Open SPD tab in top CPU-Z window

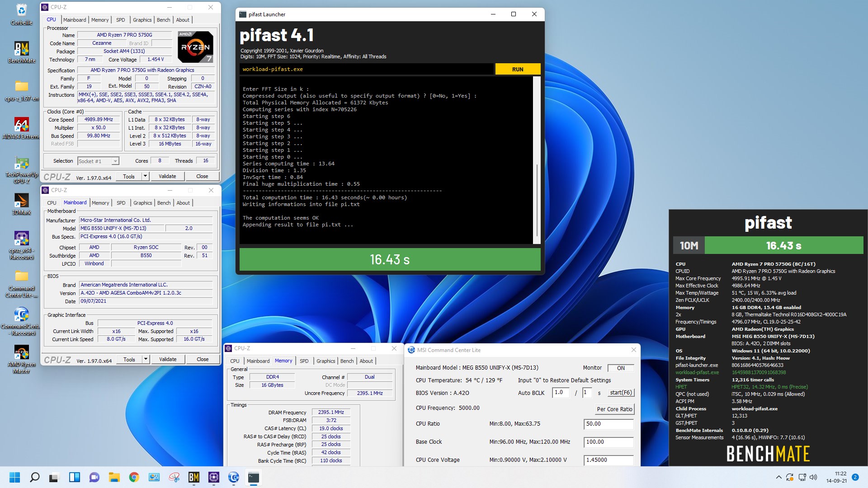(120, 20)
